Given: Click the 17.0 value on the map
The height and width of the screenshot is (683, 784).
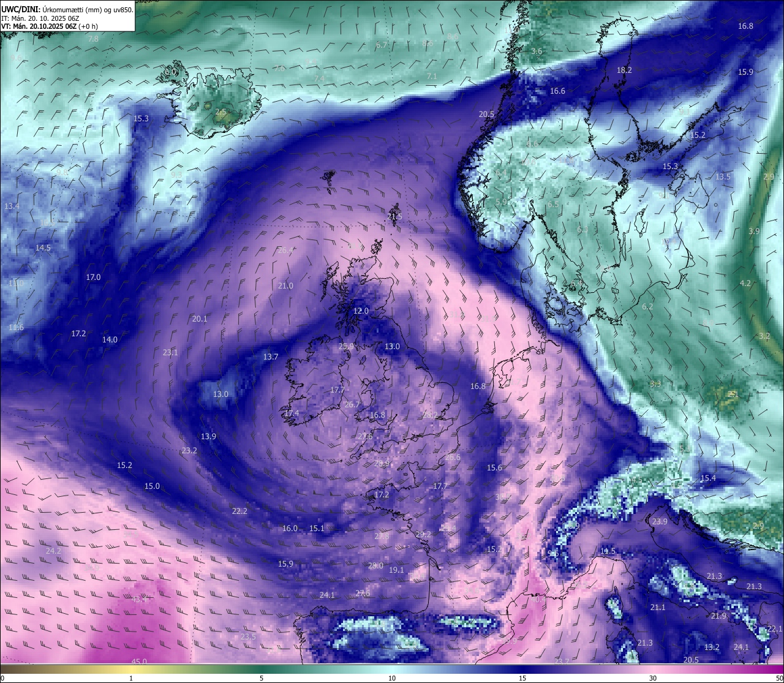Looking at the screenshot, I should pos(93,277).
